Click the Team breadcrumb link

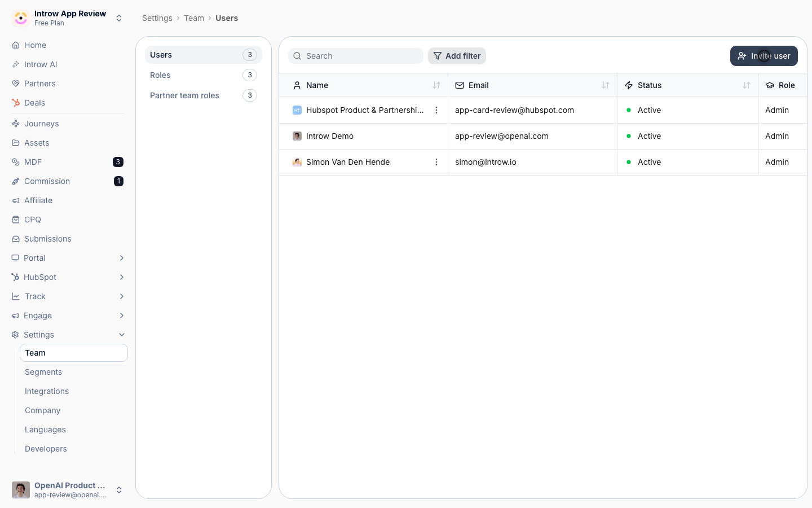click(x=194, y=18)
